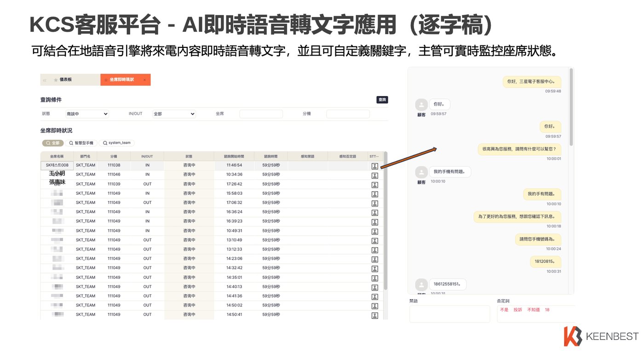Click the 禁語 text box
644x351 pixels.
tap(449, 314)
